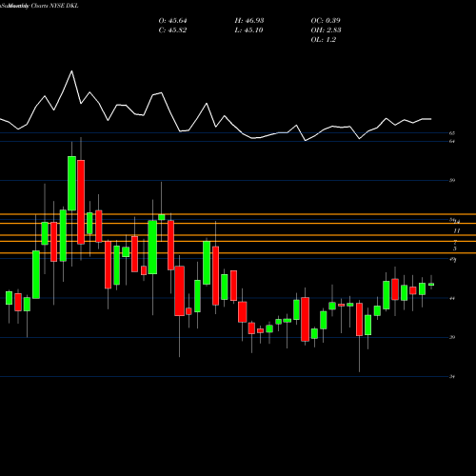The width and height of the screenshot is (476, 476).
Task: Click the 'OC: 0.39' reading
Action: point(326,21)
